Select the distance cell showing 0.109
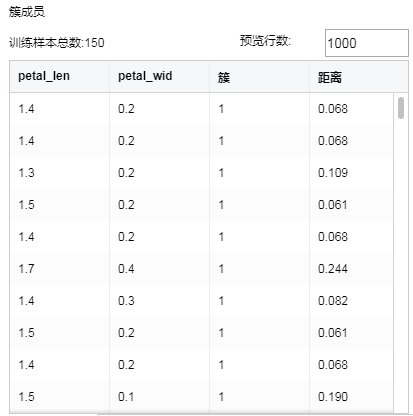Screen dimensions: 413x416 coord(333,173)
